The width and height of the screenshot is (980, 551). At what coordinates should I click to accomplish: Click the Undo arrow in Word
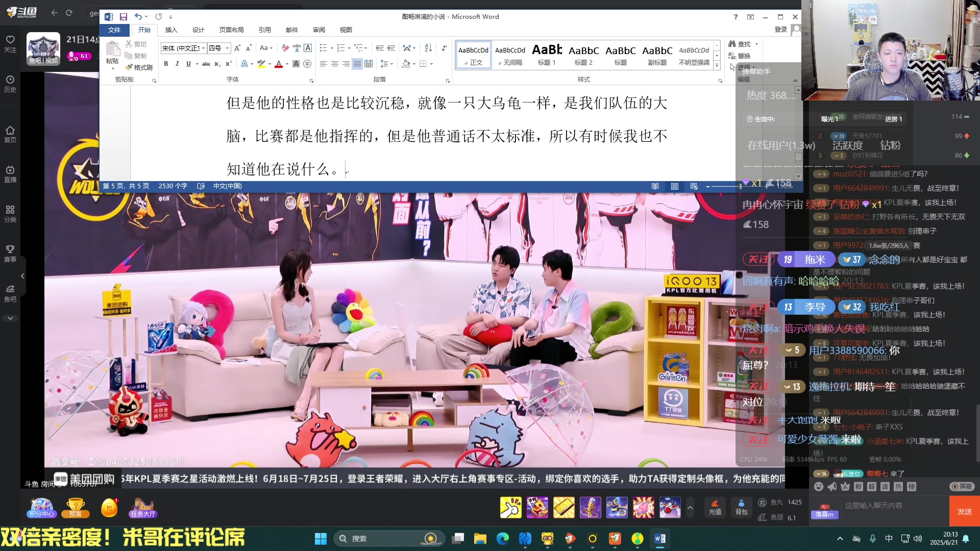(x=138, y=17)
